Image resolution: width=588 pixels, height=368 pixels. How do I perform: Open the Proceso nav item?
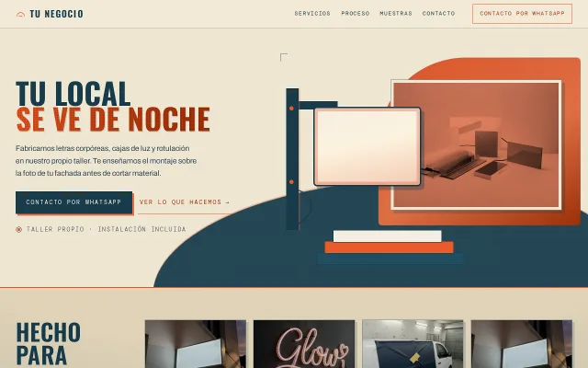tap(356, 14)
